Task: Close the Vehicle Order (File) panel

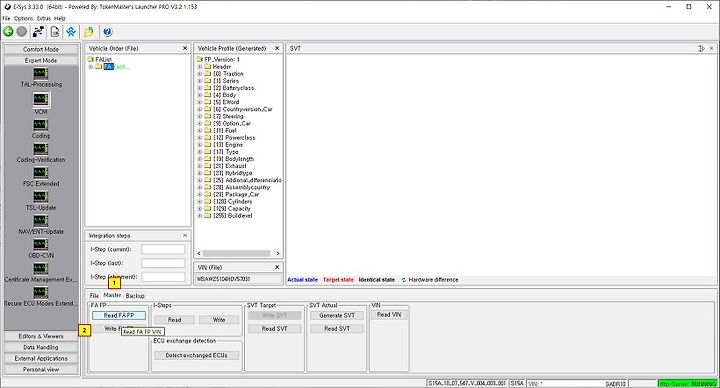Action: click(x=185, y=48)
